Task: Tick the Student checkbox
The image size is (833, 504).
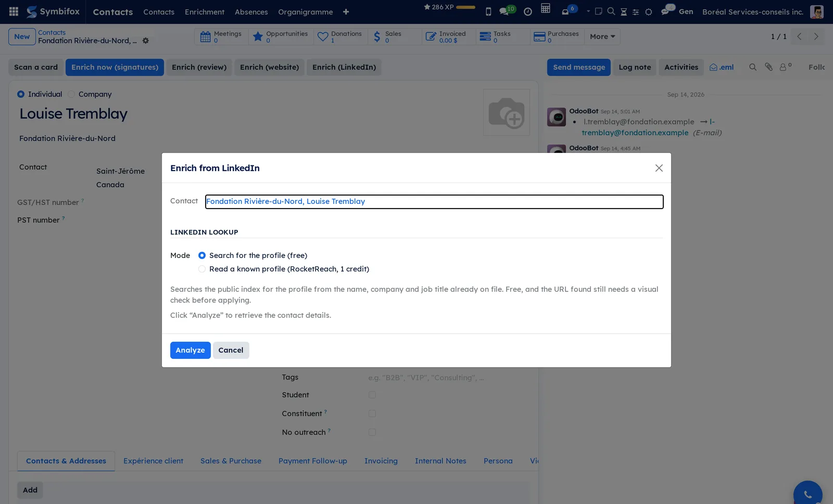Action: click(x=372, y=395)
